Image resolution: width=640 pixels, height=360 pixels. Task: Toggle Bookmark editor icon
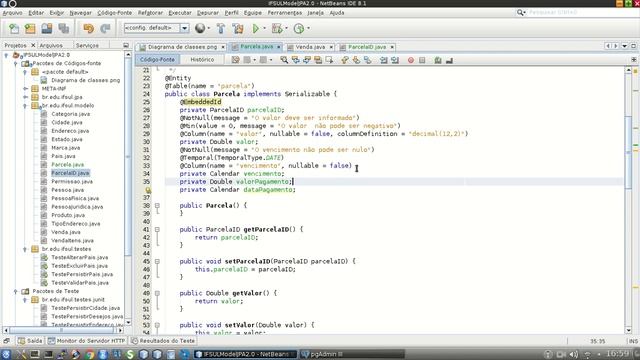pyautogui.click(x=368, y=60)
